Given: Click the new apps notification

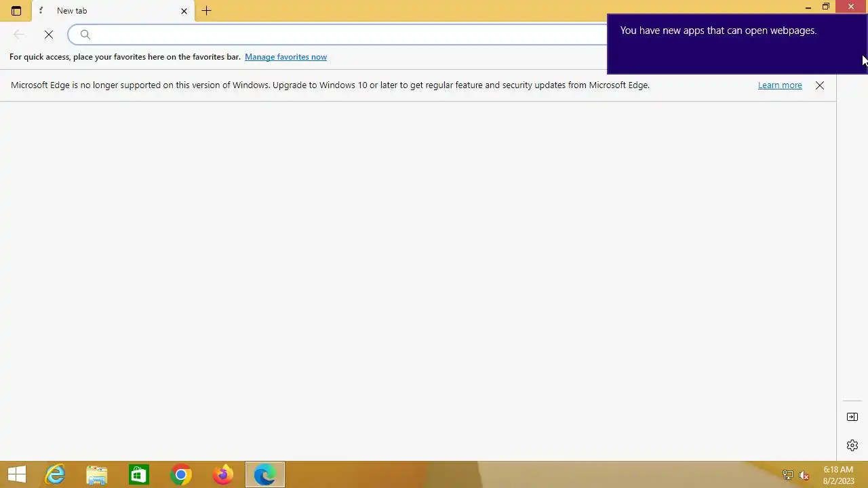Looking at the screenshot, I should (x=737, y=44).
